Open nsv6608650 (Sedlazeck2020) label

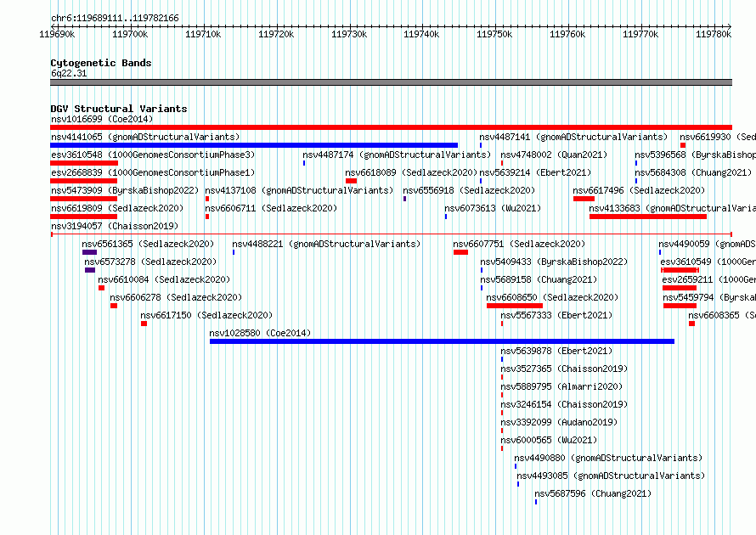pos(552,297)
